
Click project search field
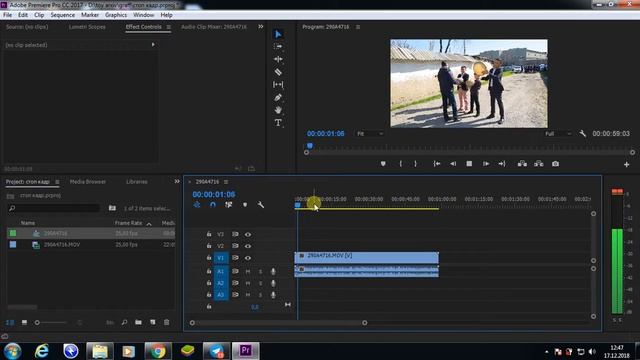coord(54,208)
